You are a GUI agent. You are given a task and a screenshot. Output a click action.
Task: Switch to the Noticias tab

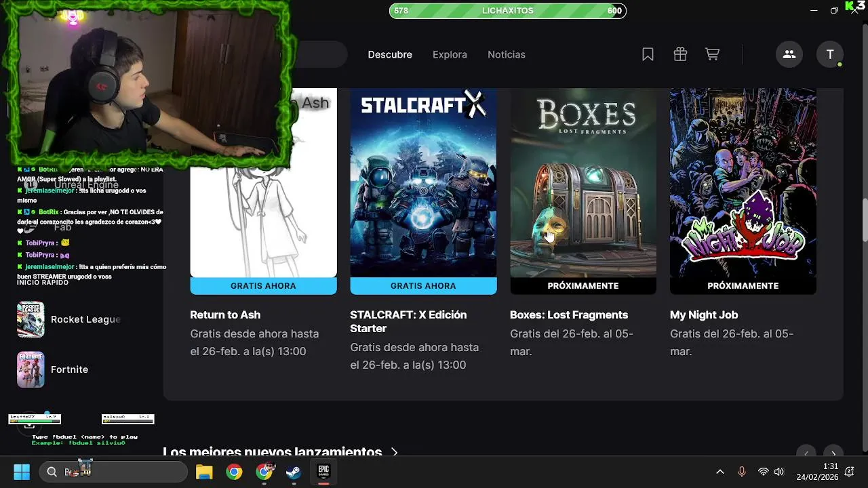pos(507,54)
